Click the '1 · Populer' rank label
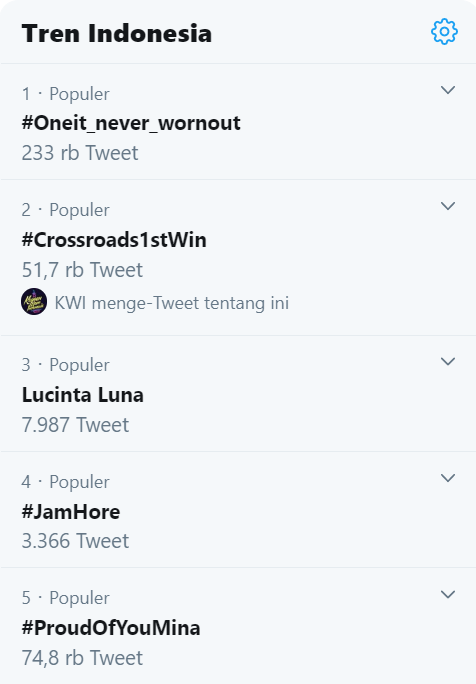 (x=65, y=94)
